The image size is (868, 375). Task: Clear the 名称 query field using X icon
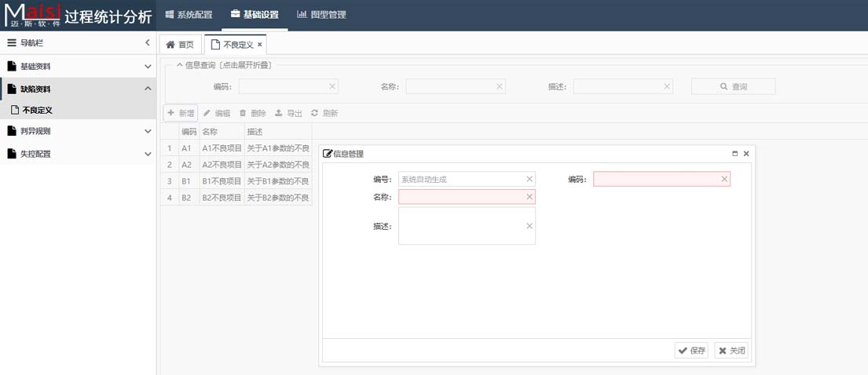500,86
